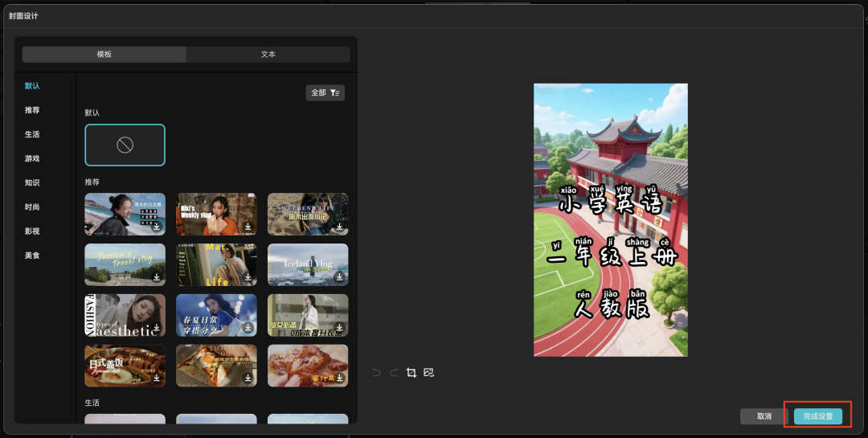Viewport: 868px width, 438px height.
Task: Download the 周末出游小记 template
Action: [339, 227]
